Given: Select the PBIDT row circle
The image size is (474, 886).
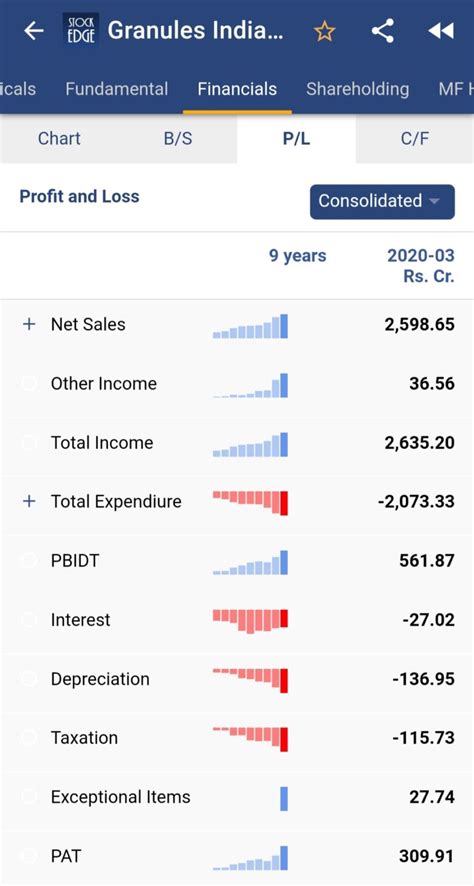Looking at the screenshot, I should (x=29, y=561).
